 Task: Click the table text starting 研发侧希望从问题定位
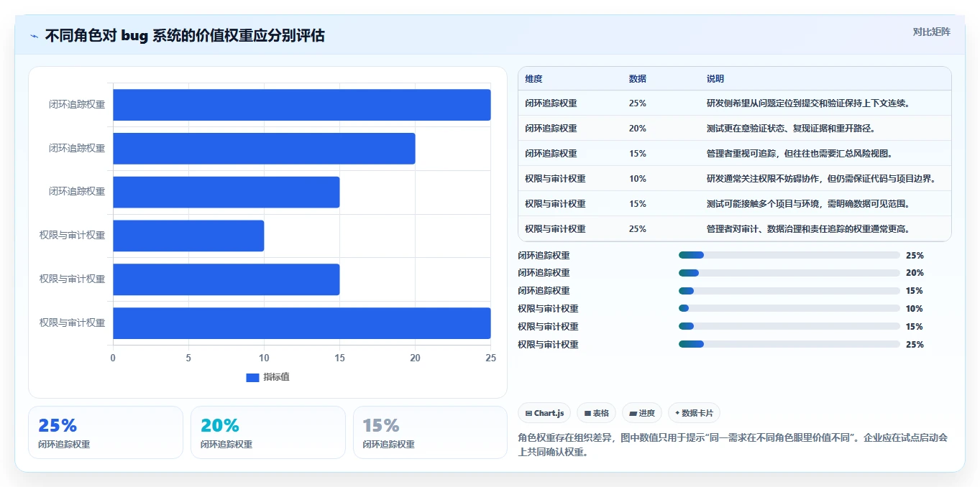809,103
